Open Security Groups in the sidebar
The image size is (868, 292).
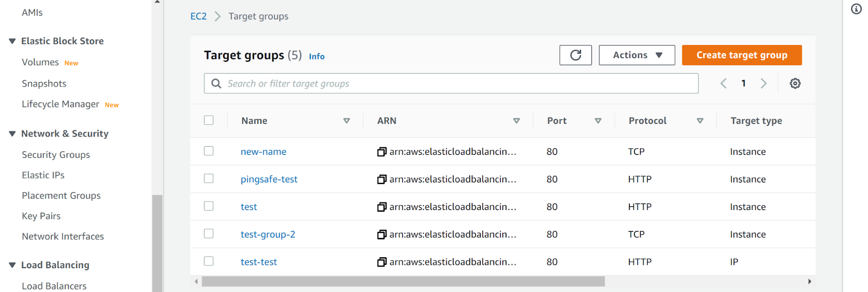click(56, 155)
